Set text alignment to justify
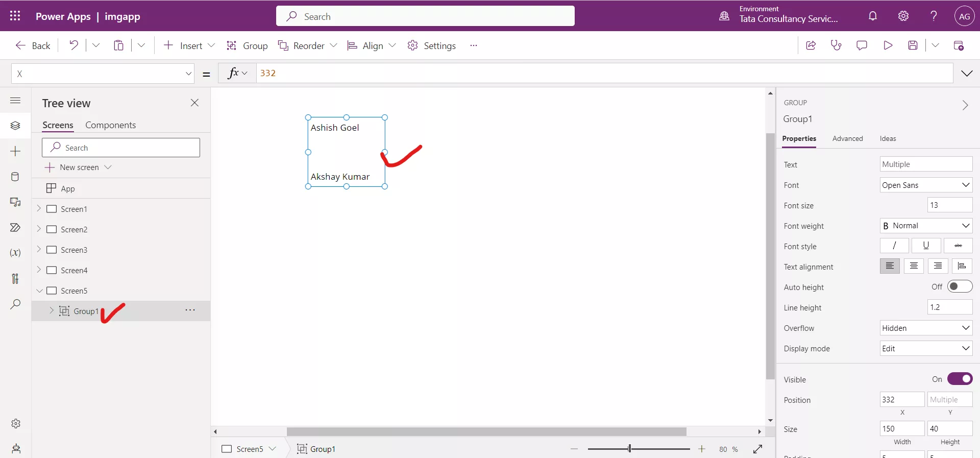This screenshot has height=458, width=980. pyautogui.click(x=962, y=266)
